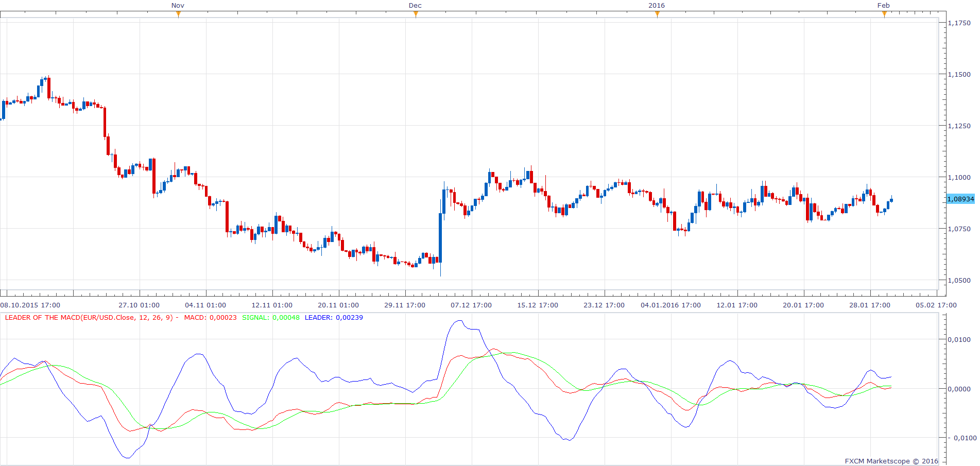Click the 27.10 01:00 date label
The image size is (980, 466).
pyautogui.click(x=139, y=305)
